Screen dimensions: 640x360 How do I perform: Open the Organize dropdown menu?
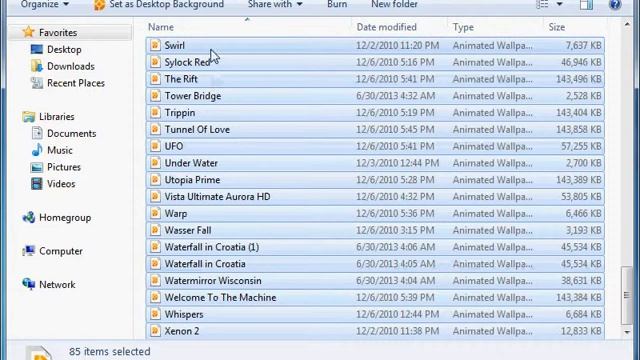(x=44, y=4)
